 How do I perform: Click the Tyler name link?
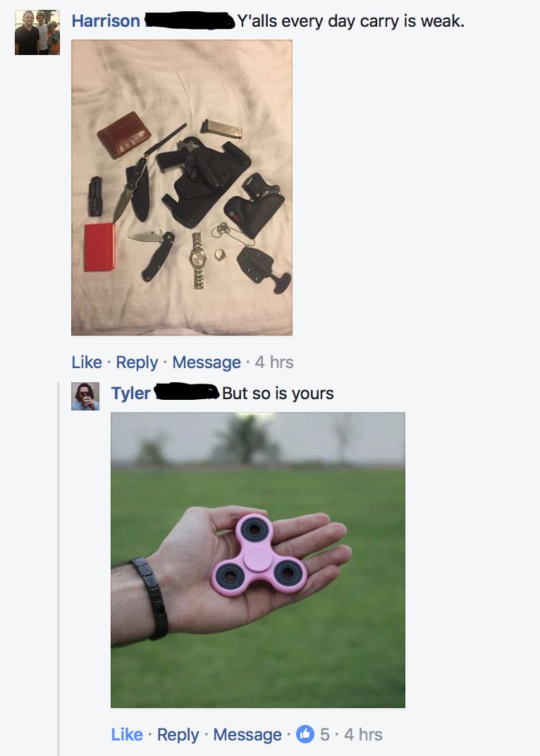tap(130, 394)
